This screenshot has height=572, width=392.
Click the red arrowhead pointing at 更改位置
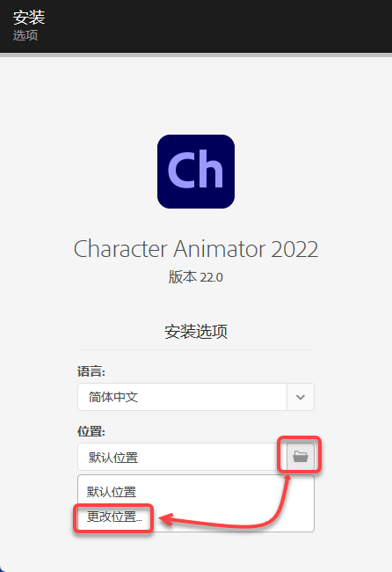coord(165,519)
